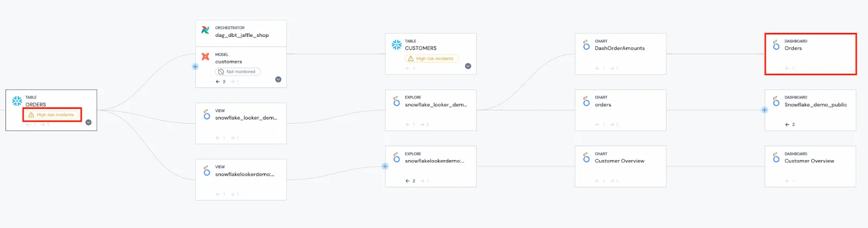This screenshot has height=228, width=868.
Task: Expand upstream plus beside snowflakelookerdemo explore
Action: (x=385, y=166)
